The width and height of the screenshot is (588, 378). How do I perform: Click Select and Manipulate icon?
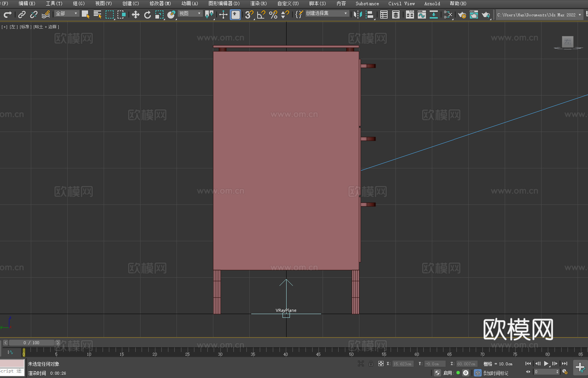point(223,14)
